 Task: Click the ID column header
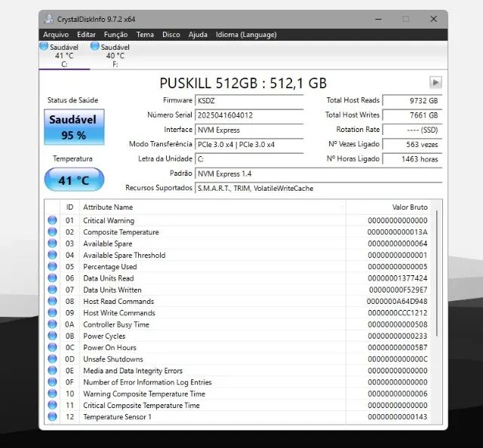(x=69, y=207)
